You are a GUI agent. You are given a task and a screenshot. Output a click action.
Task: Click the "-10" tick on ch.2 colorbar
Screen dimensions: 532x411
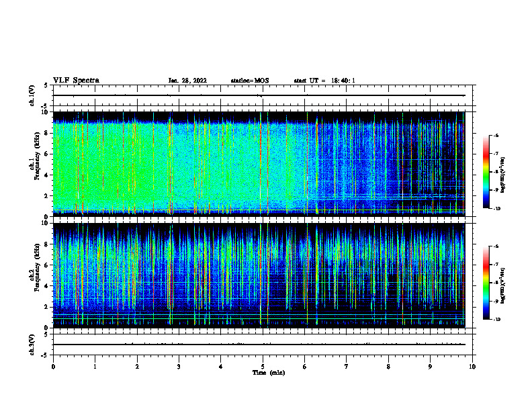(496, 319)
